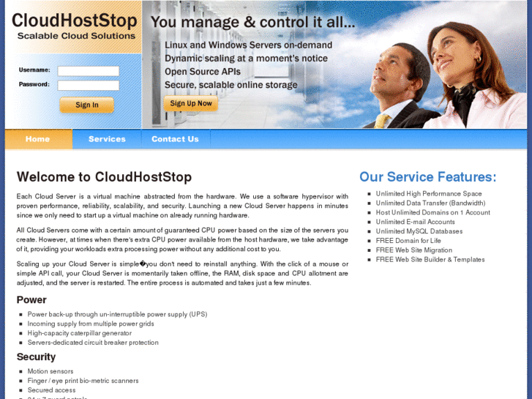Image resolution: width=532 pixels, height=399 pixels.
Task: Select 'Unlimited Data Transfer (Bandwidth)' item
Action: click(430, 203)
